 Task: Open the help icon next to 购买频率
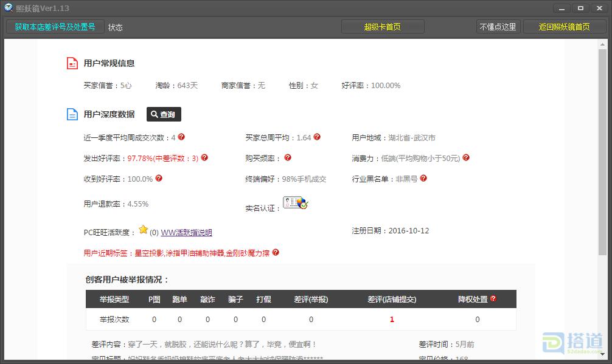coord(287,158)
